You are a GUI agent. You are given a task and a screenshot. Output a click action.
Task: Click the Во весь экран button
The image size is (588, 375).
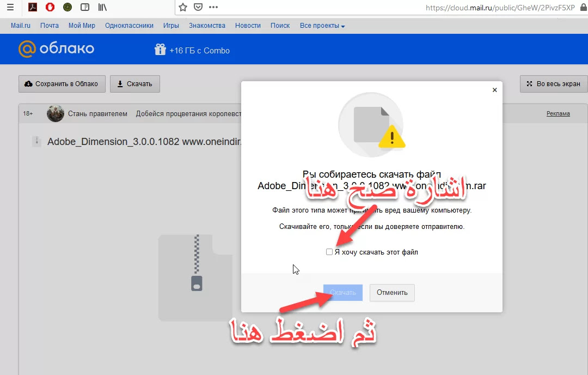click(554, 84)
